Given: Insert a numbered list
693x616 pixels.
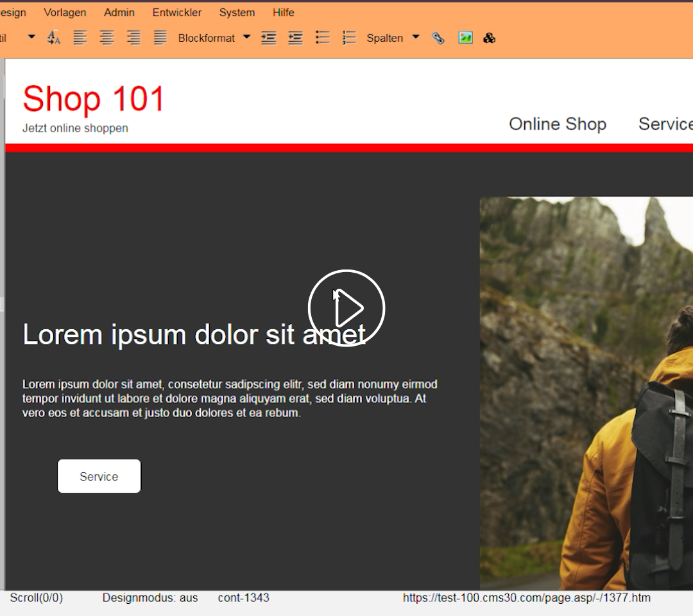Looking at the screenshot, I should [349, 38].
